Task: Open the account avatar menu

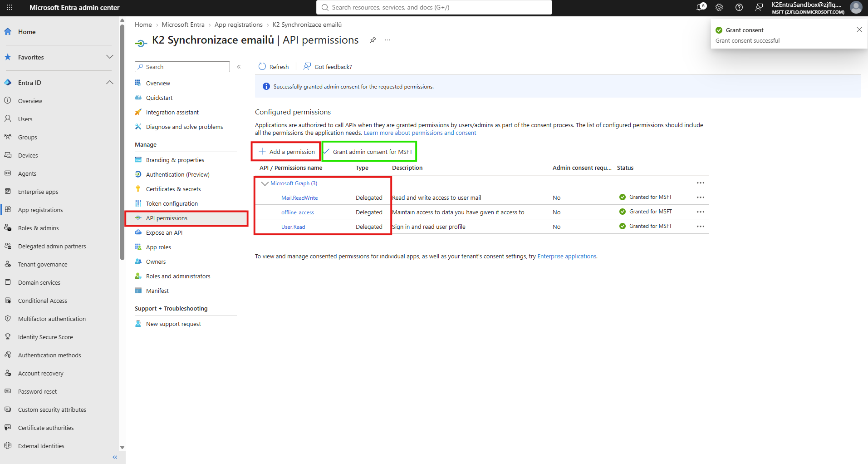Action: coord(856,7)
